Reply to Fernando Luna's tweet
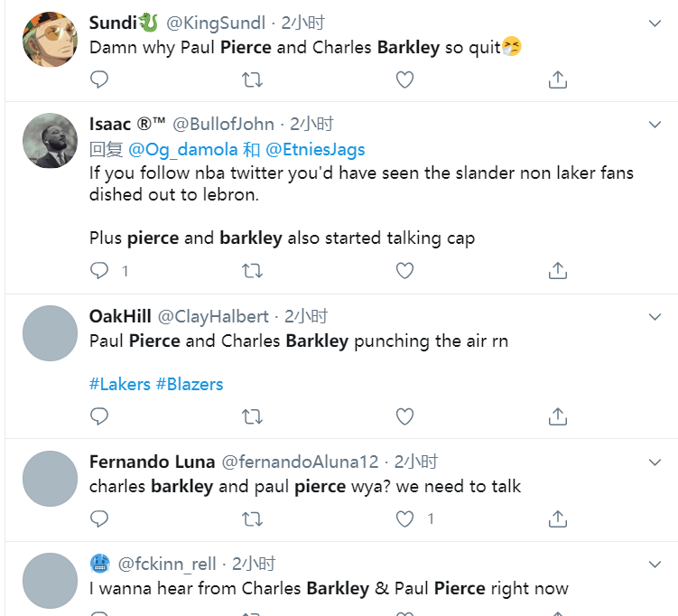The image size is (678, 616). [x=99, y=518]
